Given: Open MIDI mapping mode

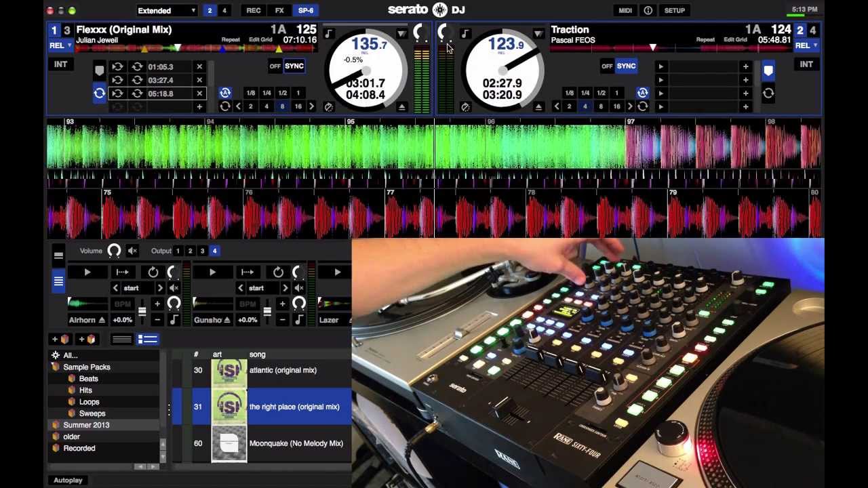Looking at the screenshot, I should coord(625,11).
